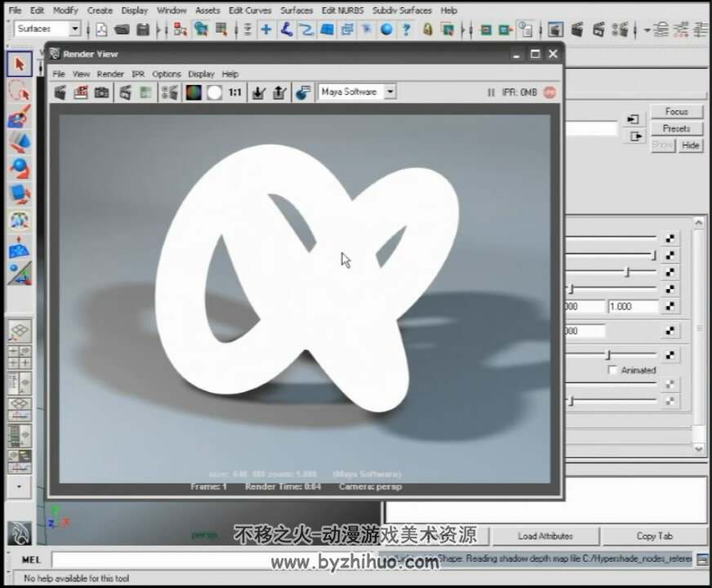Open the Edit NURBS menu

(342, 11)
